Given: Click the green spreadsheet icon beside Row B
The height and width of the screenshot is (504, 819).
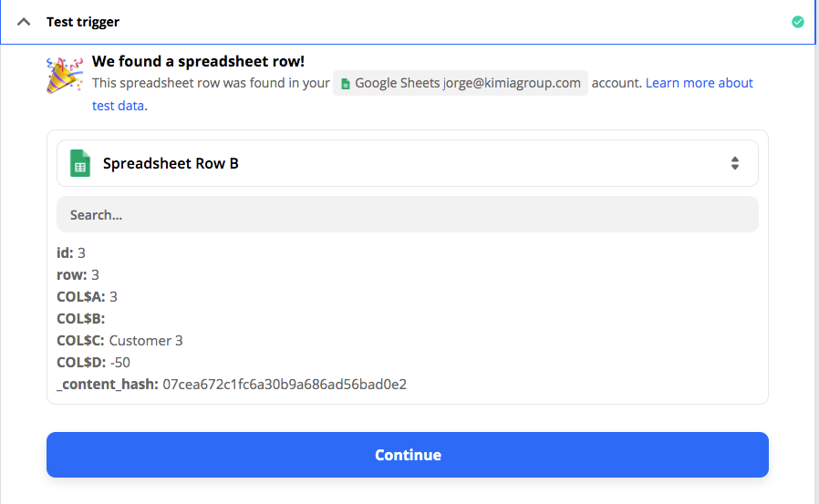Looking at the screenshot, I should click(x=80, y=163).
